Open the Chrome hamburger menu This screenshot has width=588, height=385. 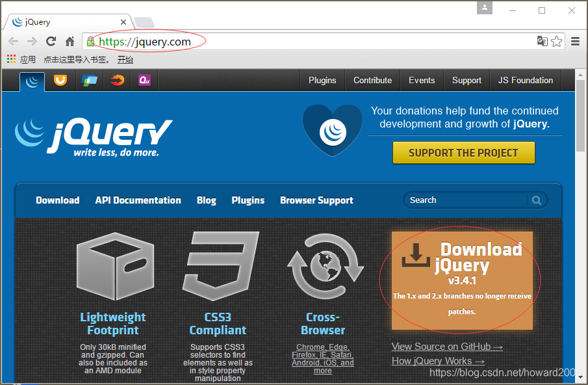[575, 41]
